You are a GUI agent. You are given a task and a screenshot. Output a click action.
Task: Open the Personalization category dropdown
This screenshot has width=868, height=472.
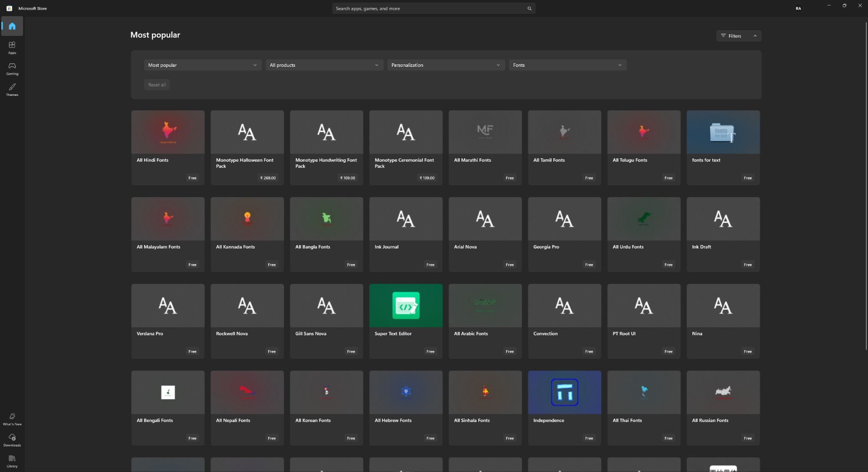pos(446,65)
